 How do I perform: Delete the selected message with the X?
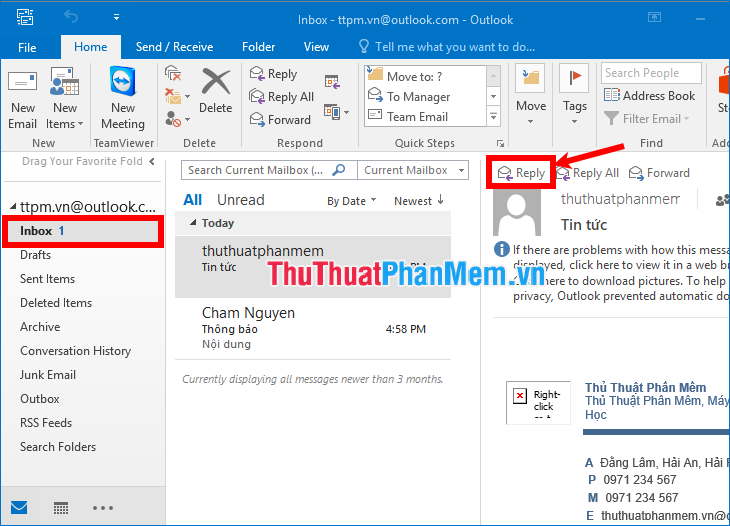point(216,92)
